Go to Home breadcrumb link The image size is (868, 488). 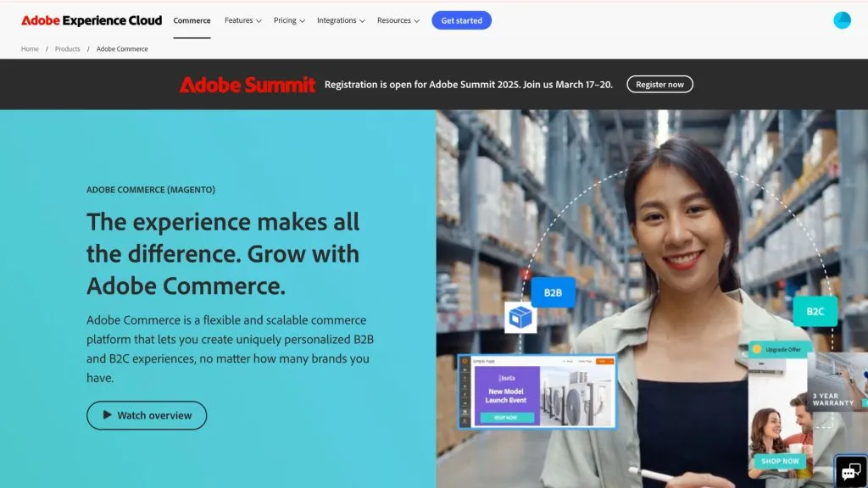click(x=30, y=48)
